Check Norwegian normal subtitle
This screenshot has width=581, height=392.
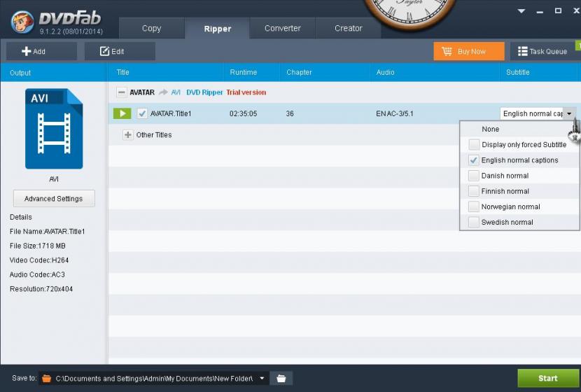(x=473, y=206)
